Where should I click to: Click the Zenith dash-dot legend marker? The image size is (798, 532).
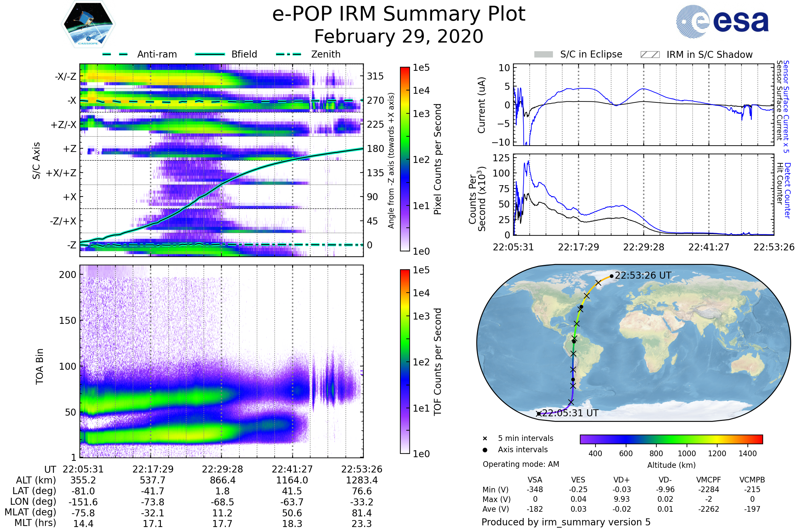[x=288, y=54]
